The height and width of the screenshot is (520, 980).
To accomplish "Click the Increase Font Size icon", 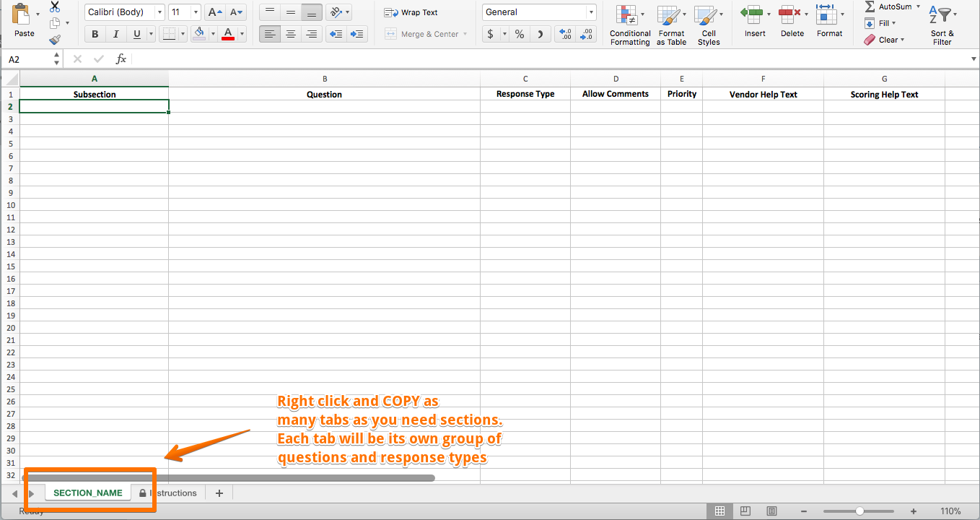I will coord(214,12).
